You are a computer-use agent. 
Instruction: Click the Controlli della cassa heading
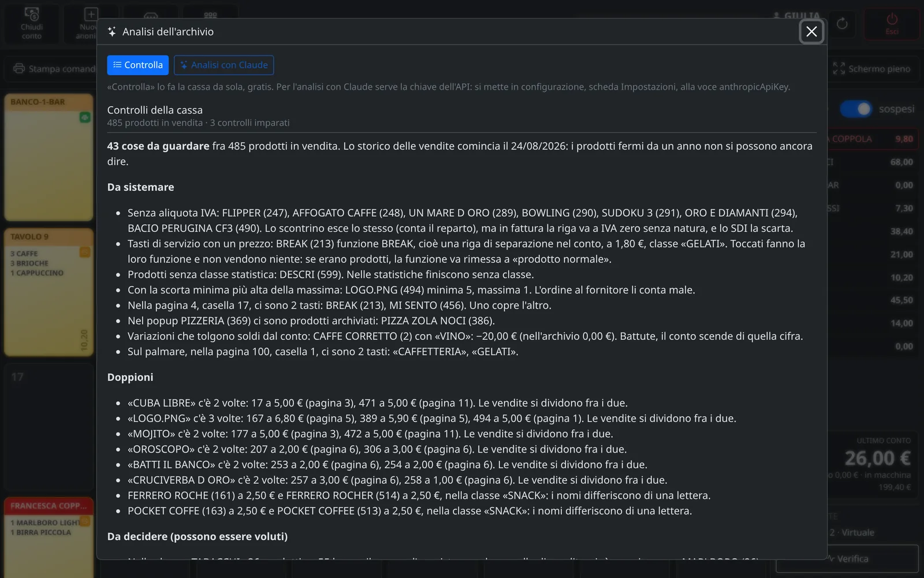pyautogui.click(x=155, y=110)
